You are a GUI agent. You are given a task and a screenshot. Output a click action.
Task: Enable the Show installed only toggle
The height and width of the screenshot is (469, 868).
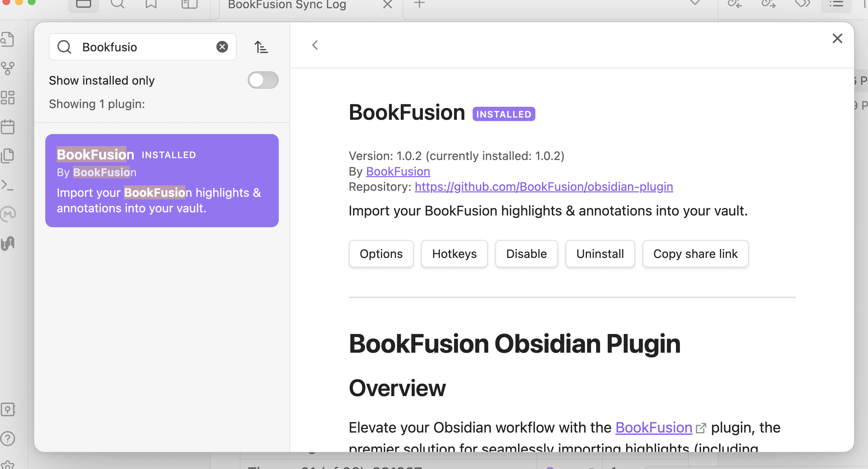pos(263,80)
